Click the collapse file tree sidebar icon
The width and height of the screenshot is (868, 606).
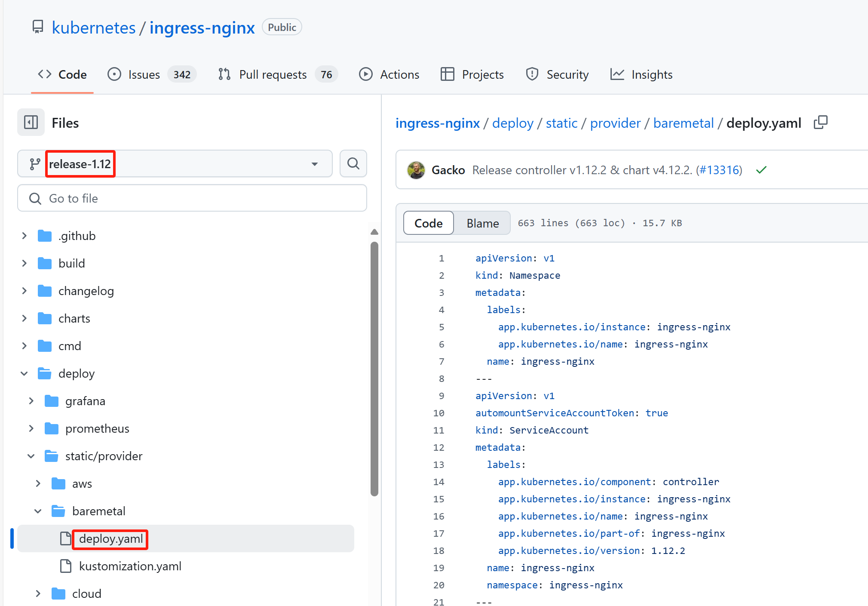tap(31, 123)
